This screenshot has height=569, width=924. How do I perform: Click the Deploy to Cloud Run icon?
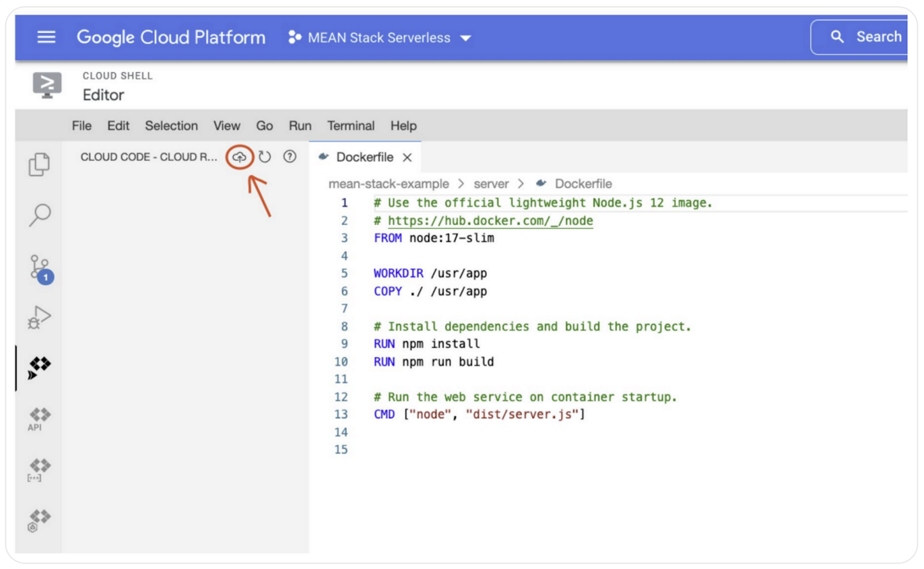239,157
